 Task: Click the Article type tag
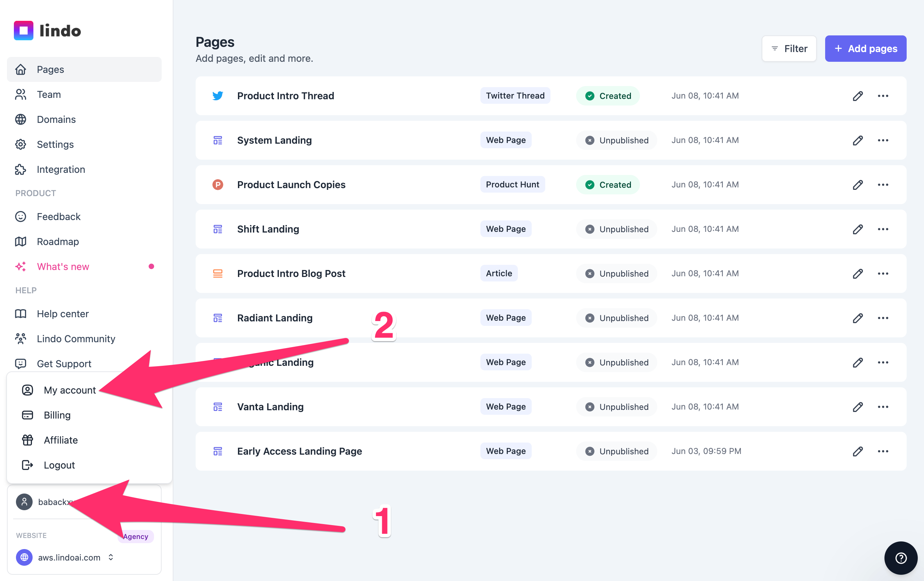499,273
